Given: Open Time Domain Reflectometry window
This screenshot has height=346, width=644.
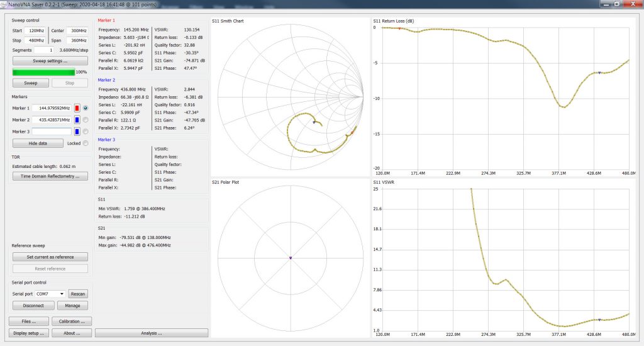Looking at the screenshot, I should click(50, 176).
